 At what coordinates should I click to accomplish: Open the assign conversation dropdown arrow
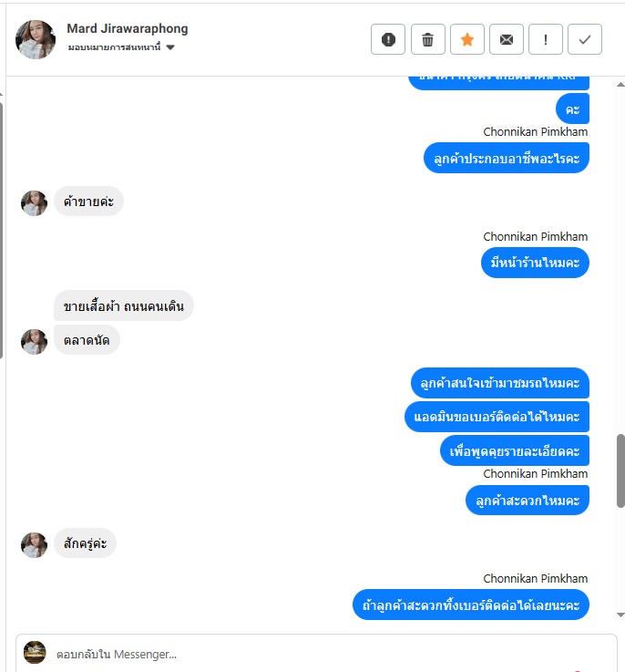170,47
